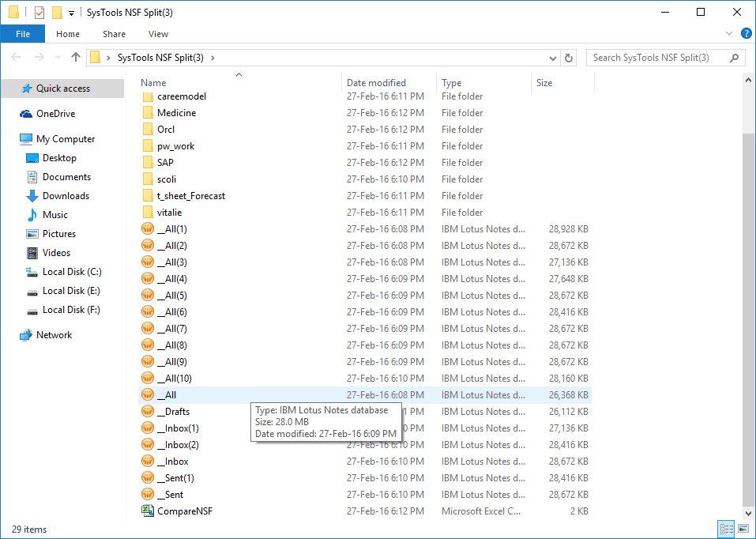Select Local Disk (E:) in navigation pane

coord(71,291)
